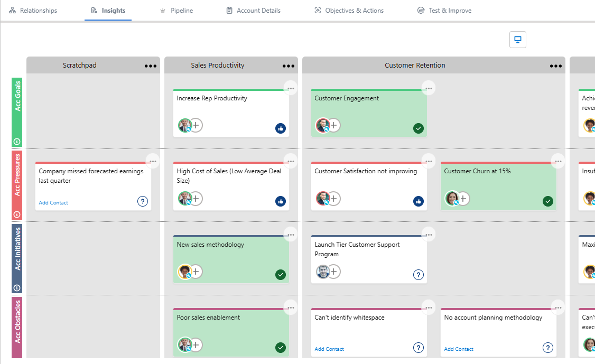The width and height of the screenshot is (595, 364).
Task: Click info icon under Acc Goals row label
Action: pyautogui.click(x=17, y=142)
